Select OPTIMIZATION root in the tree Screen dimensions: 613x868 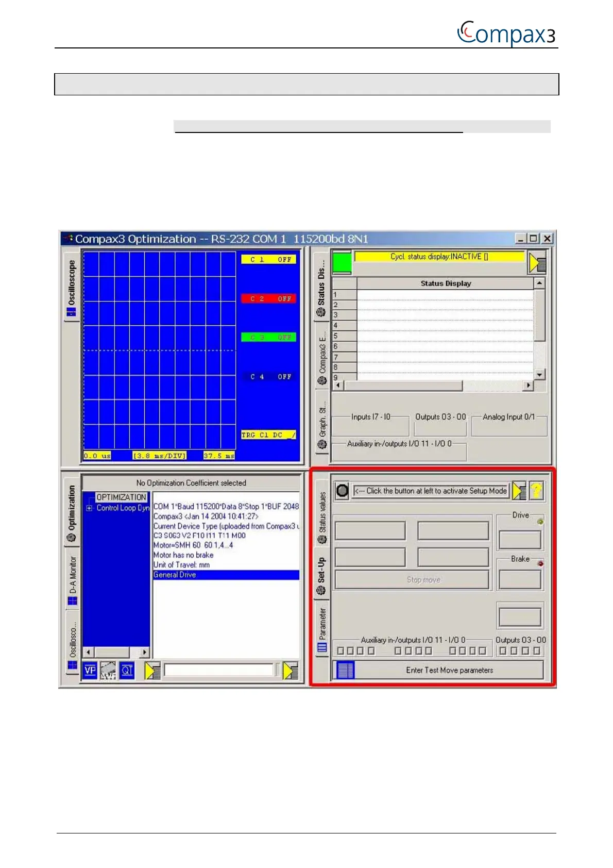121,497
